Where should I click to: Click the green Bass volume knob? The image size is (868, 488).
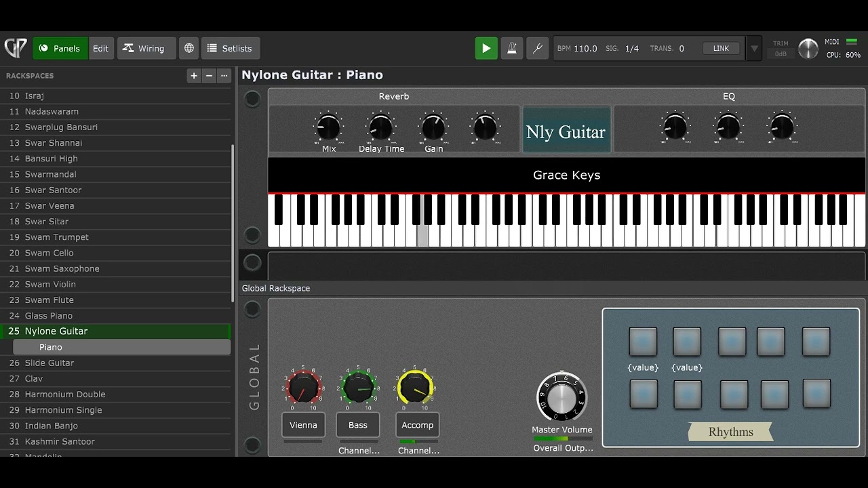[358, 388]
